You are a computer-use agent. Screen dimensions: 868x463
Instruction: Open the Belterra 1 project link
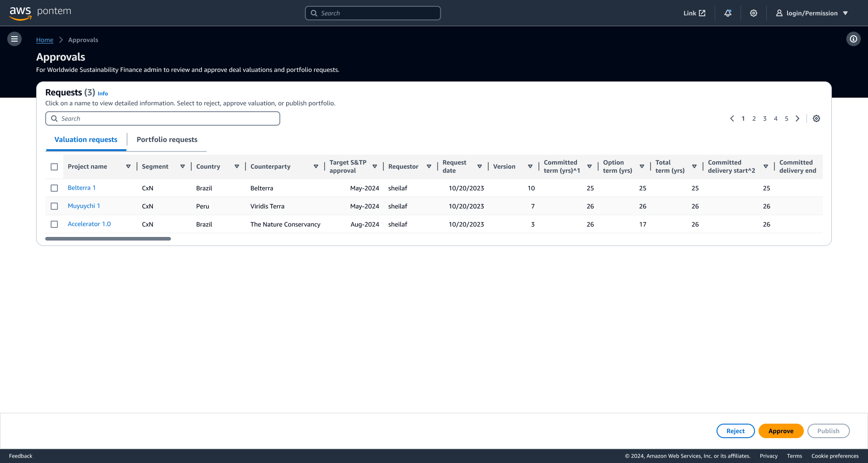[82, 188]
